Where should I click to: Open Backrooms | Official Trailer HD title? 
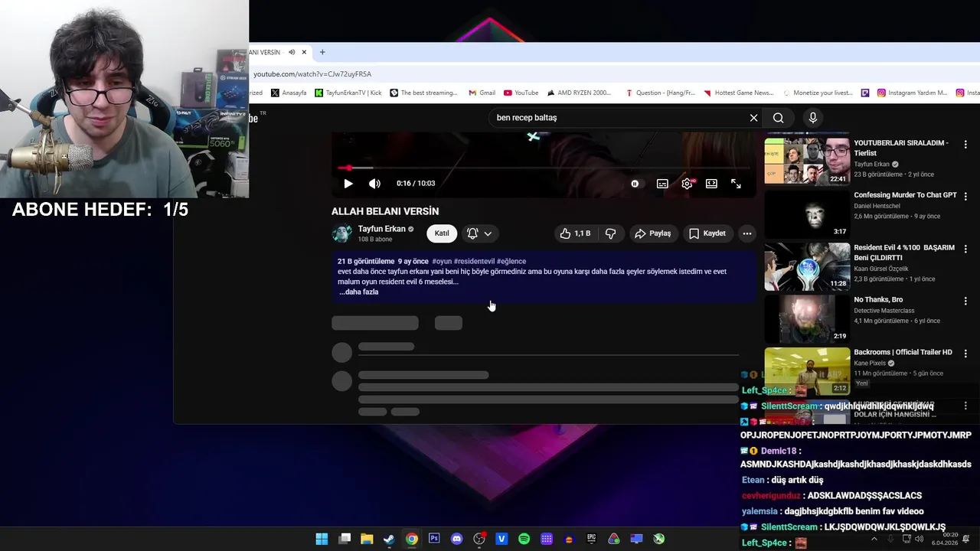(x=903, y=352)
